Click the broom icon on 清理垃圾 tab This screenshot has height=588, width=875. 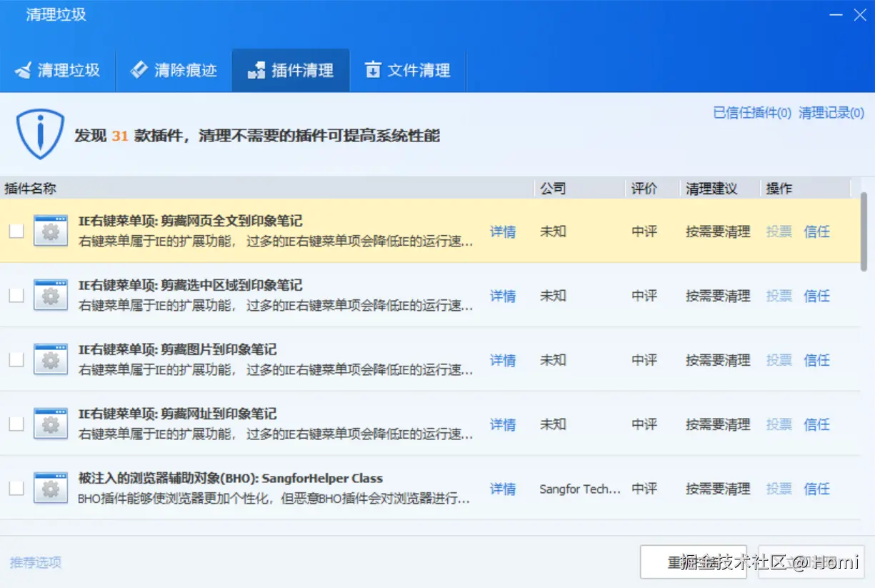24,70
